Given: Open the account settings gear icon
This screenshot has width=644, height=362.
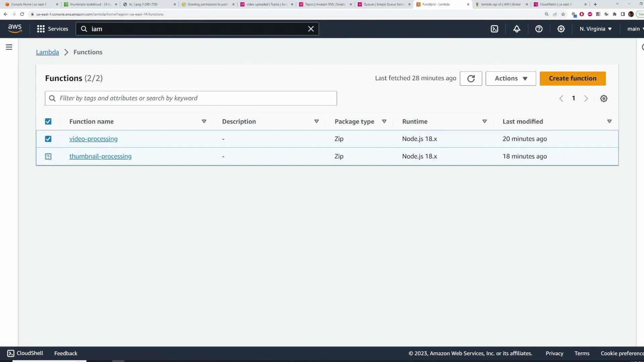Looking at the screenshot, I should (x=561, y=29).
